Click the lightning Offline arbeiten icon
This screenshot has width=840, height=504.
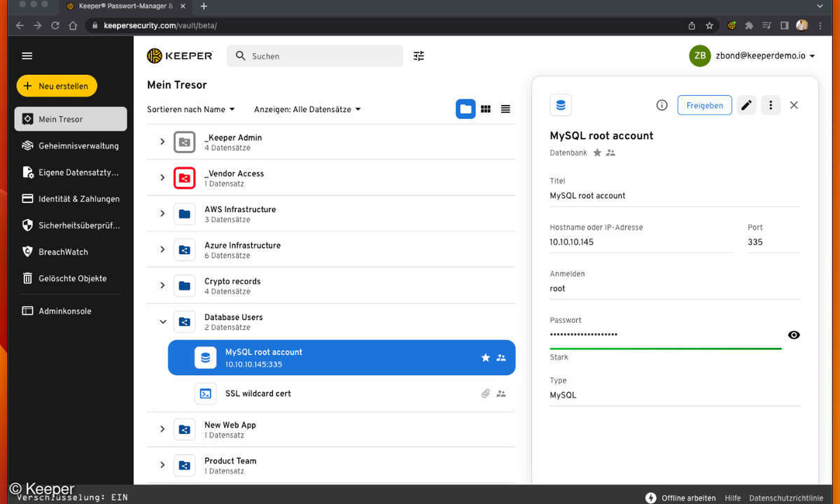[651, 498]
